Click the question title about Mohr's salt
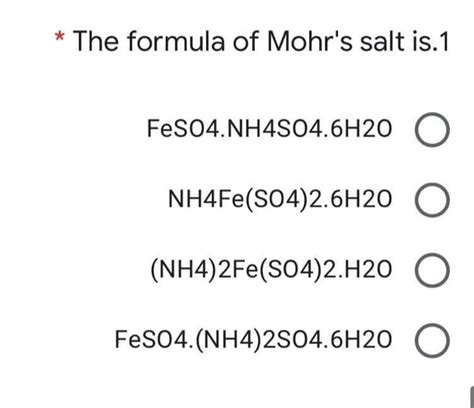Screen dimensions: 474x408 click(x=261, y=41)
